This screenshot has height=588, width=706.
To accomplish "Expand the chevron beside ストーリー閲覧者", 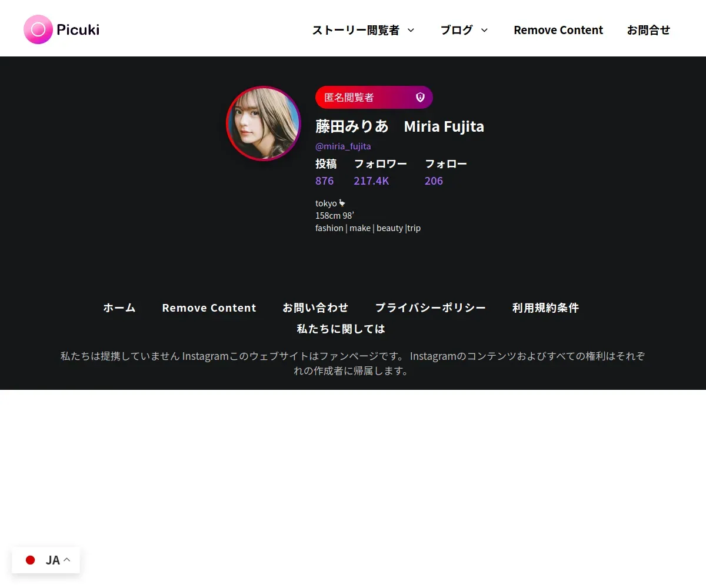I will click(x=411, y=30).
